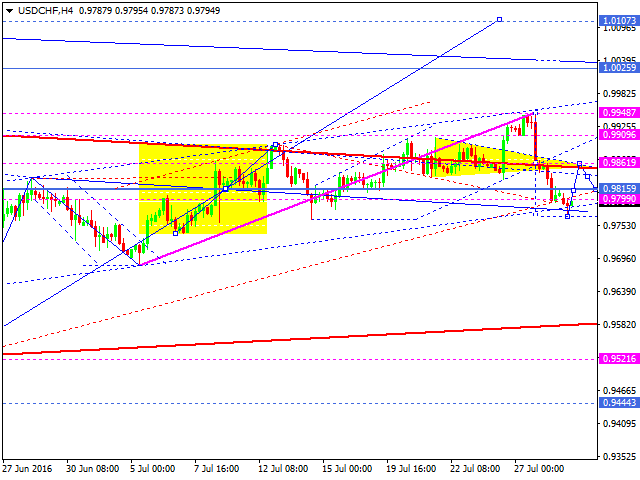
Task: Click the 0.95820 price scale value
Action: pos(619,324)
